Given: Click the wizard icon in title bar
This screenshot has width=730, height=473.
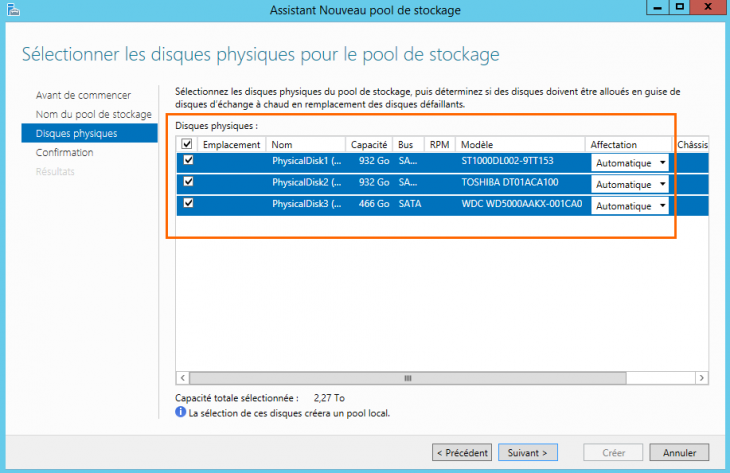Looking at the screenshot, I should tap(13, 9).
